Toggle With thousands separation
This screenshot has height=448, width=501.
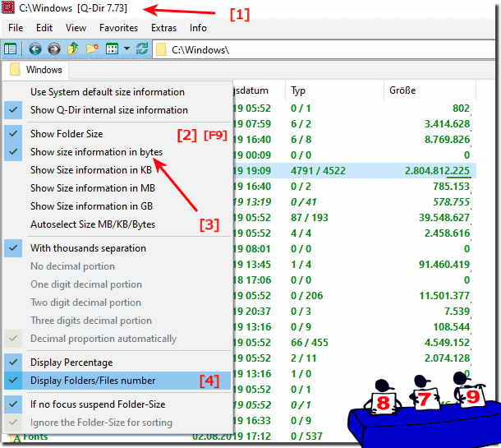tap(117, 248)
